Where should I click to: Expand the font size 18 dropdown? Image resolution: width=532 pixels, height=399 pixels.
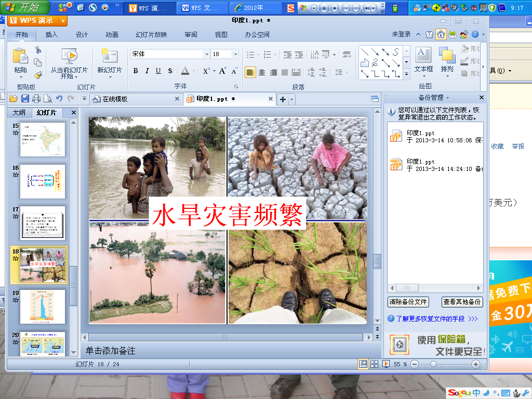click(235, 54)
